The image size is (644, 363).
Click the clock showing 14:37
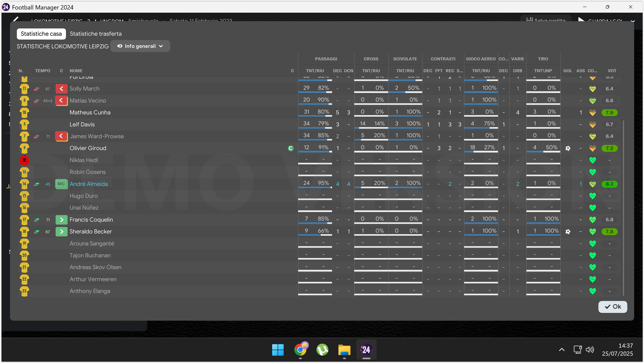click(x=625, y=346)
